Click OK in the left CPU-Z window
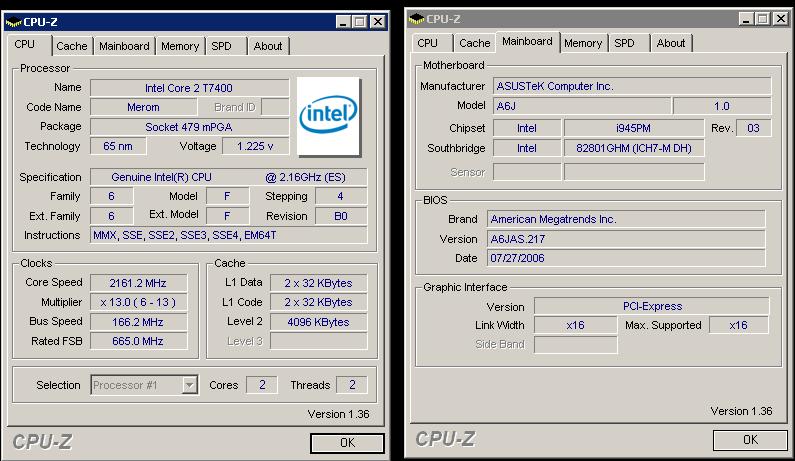The image size is (795, 461). (x=347, y=443)
